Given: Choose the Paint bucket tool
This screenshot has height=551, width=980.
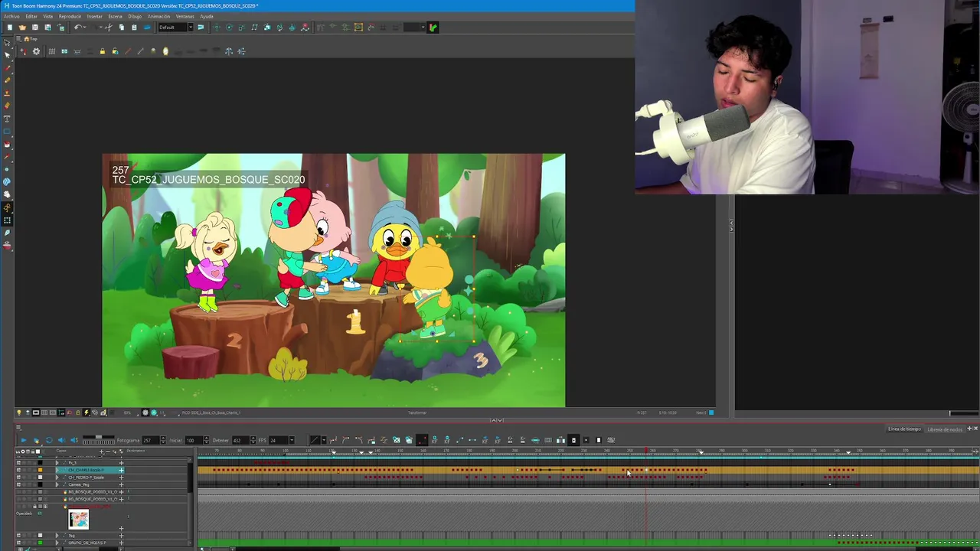Looking at the screenshot, I should pos(7,144).
